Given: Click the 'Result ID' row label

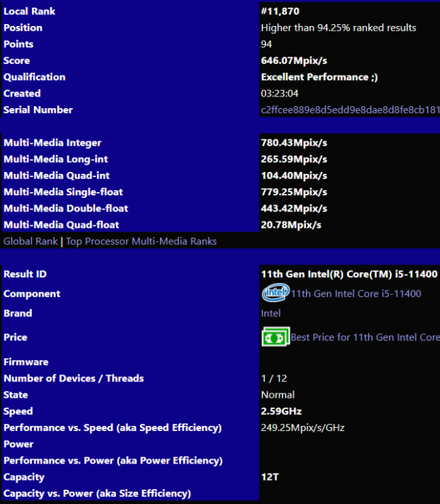Looking at the screenshot, I should pos(25,274).
